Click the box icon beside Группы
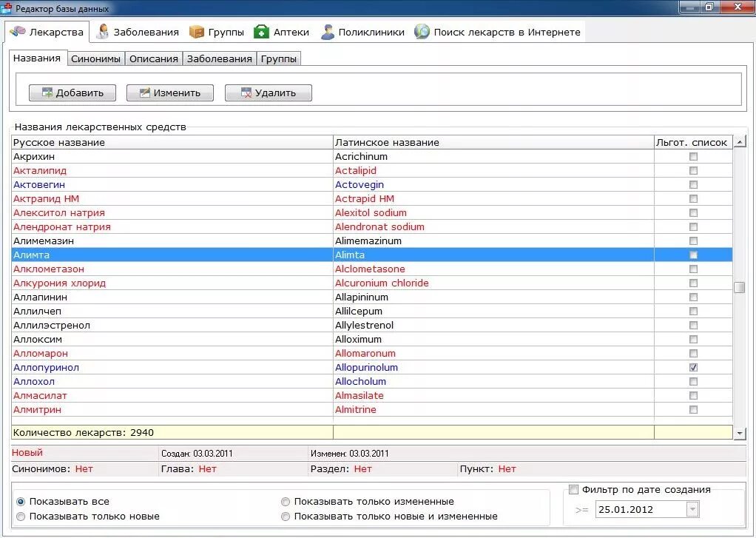Image resolution: width=756 pixels, height=538 pixels. point(197,32)
